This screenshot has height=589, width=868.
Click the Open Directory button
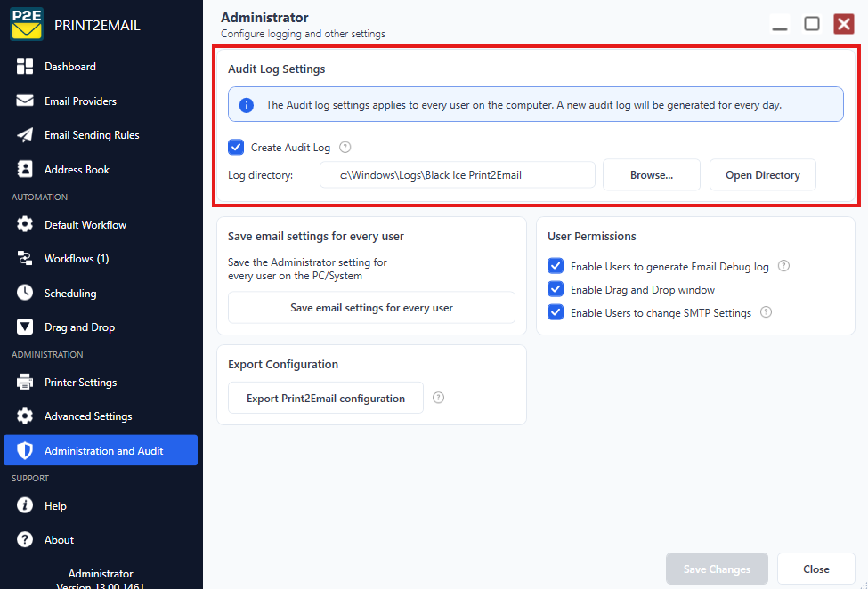point(762,174)
